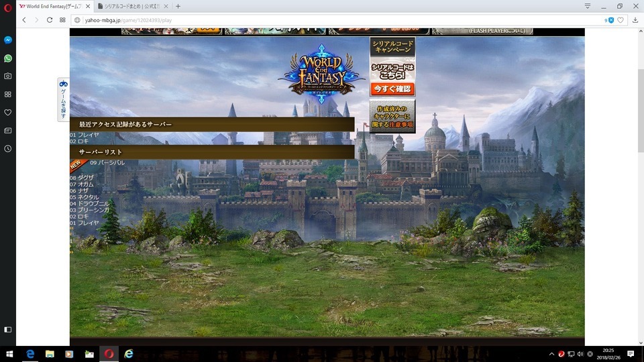Open WhatsApp in the Opera sidebar
The image size is (644, 362).
point(8,58)
